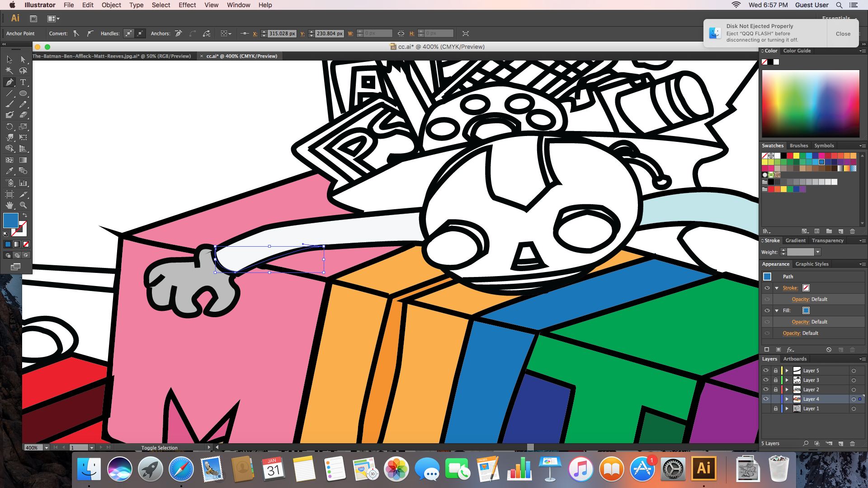The width and height of the screenshot is (868, 488).
Task: Expand Layer 5 contents
Action: click(x=787, y=371)
